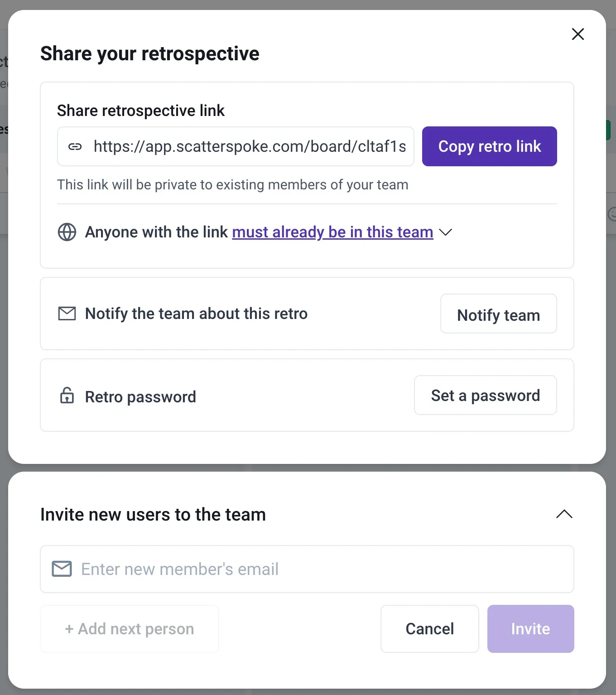Open the chevron next to team access setting
Viewport: 616px width, 695px height.
(x=446, y=233)
